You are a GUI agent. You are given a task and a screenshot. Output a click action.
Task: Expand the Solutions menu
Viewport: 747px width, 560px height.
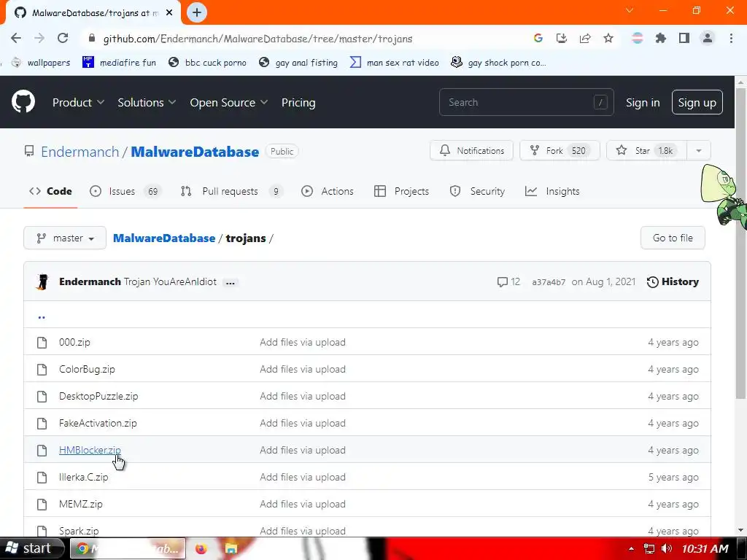coord(147,102)
